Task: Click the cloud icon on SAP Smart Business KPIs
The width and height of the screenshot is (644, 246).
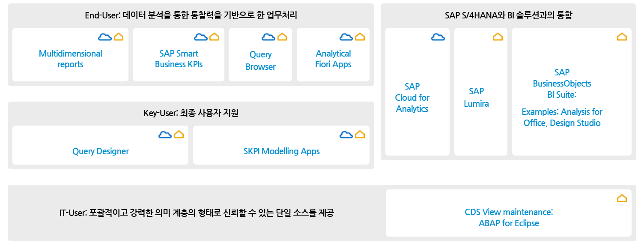Action: (x=201, y=37)
